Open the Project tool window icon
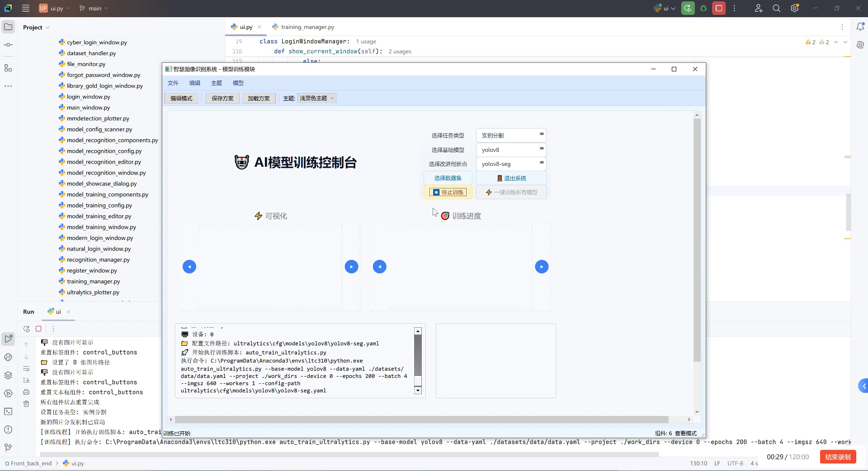The width and height of the screenshot is (868, 471). click(8, 27)
